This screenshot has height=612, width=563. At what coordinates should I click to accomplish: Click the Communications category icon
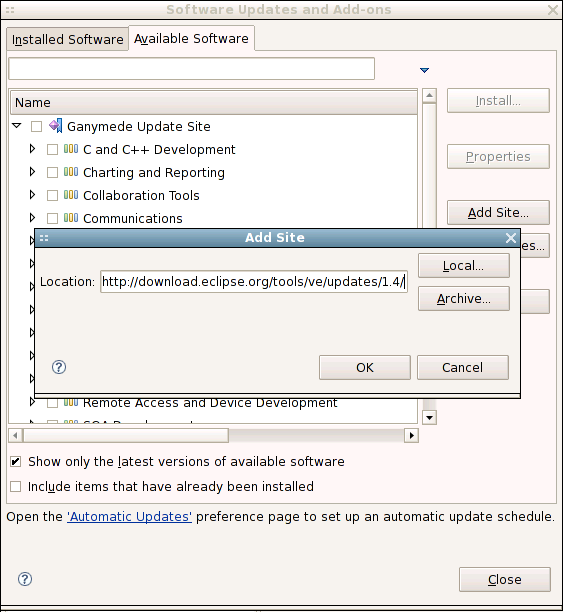click(x=71, y=218)
